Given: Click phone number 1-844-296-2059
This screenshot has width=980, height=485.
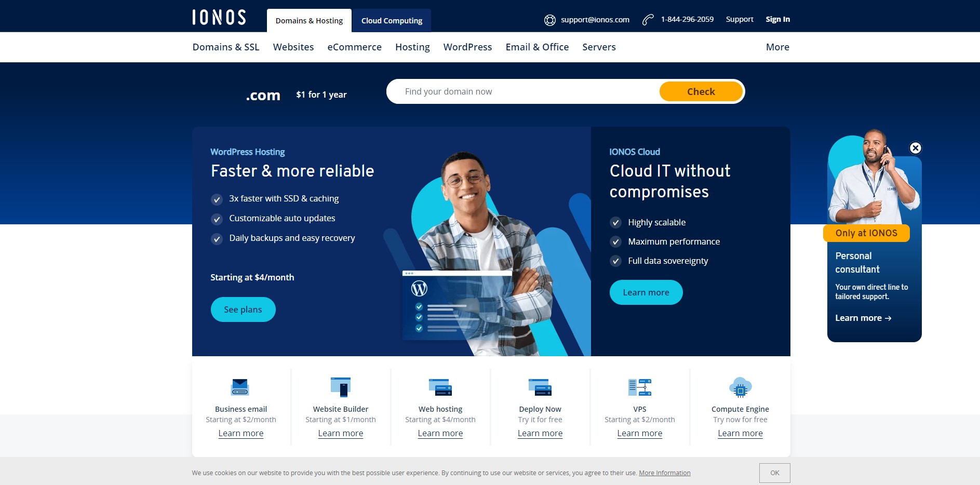Looking at the screenshot, I should pyautogui.click(x=687, y=19).
